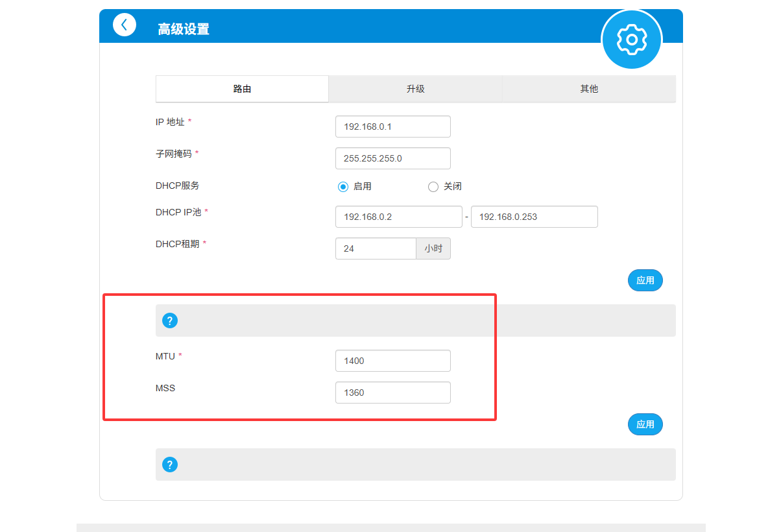Screen dimensions: 781x532
Task: Click the 小时 unit label next to lease
Action: [x=433, y=248]
